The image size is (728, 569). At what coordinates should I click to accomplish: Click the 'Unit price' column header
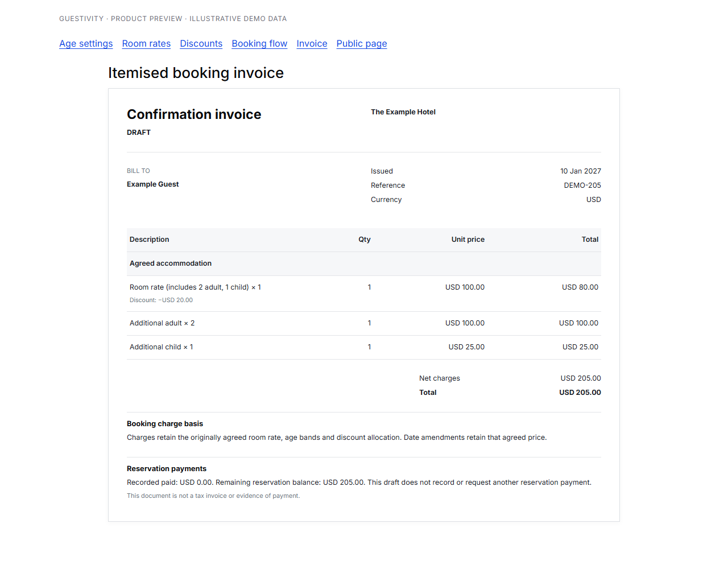pyautogui.click(x=468, y=240)
